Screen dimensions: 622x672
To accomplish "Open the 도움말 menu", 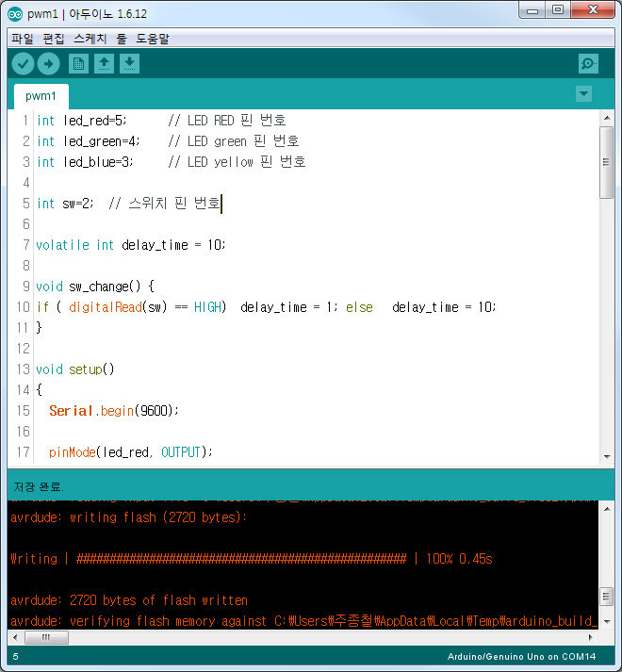I will (153, 39).
